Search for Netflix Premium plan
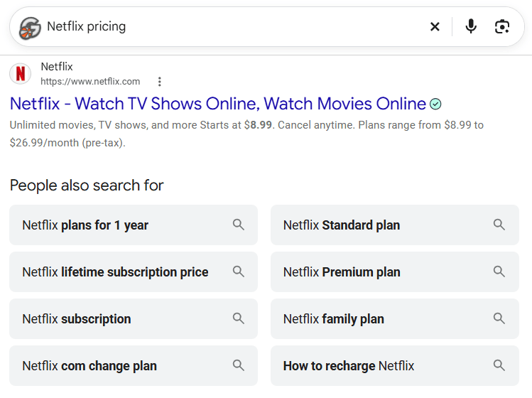532x398 pixels. (395, 271)
